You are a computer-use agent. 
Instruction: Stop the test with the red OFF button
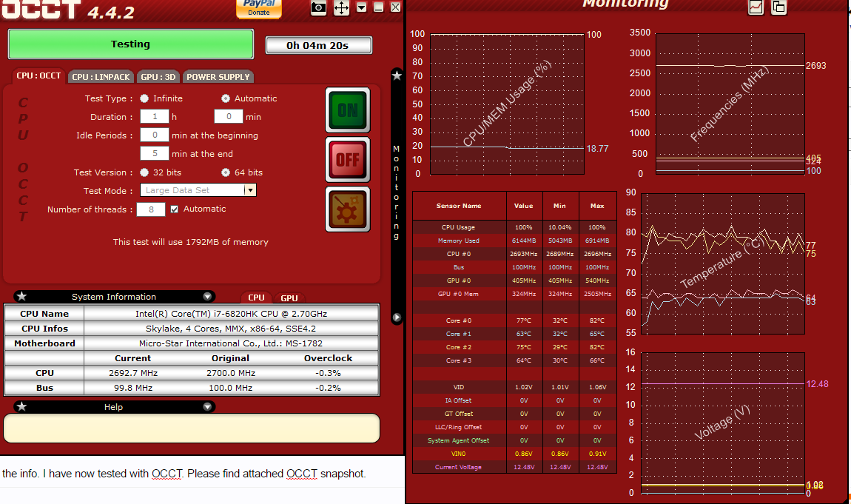pos(348,160)
